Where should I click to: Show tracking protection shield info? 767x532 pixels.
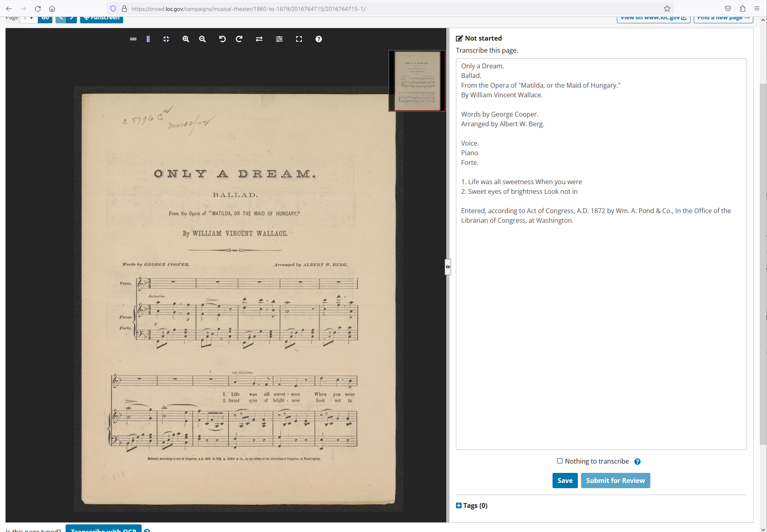(x=113, y=8)
